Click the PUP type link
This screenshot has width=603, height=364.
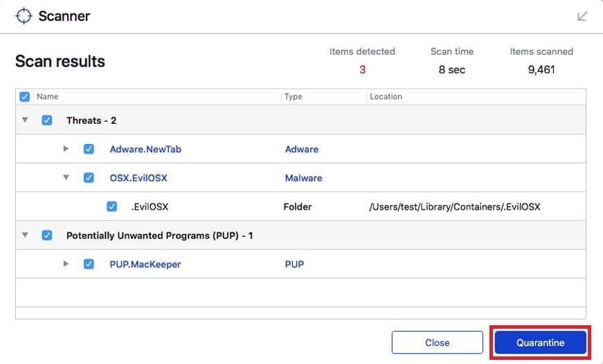(x=294, y=264)
